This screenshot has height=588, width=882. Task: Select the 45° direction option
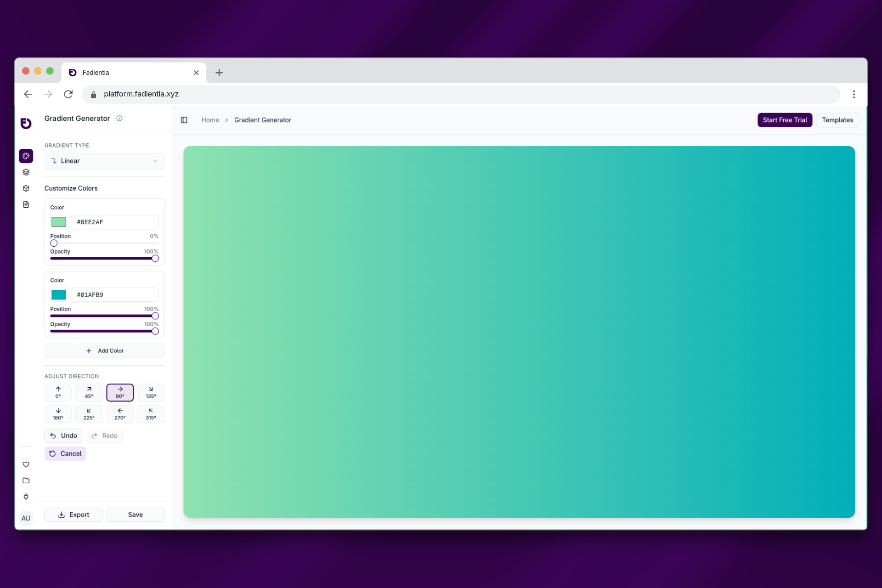coord(89,392)
